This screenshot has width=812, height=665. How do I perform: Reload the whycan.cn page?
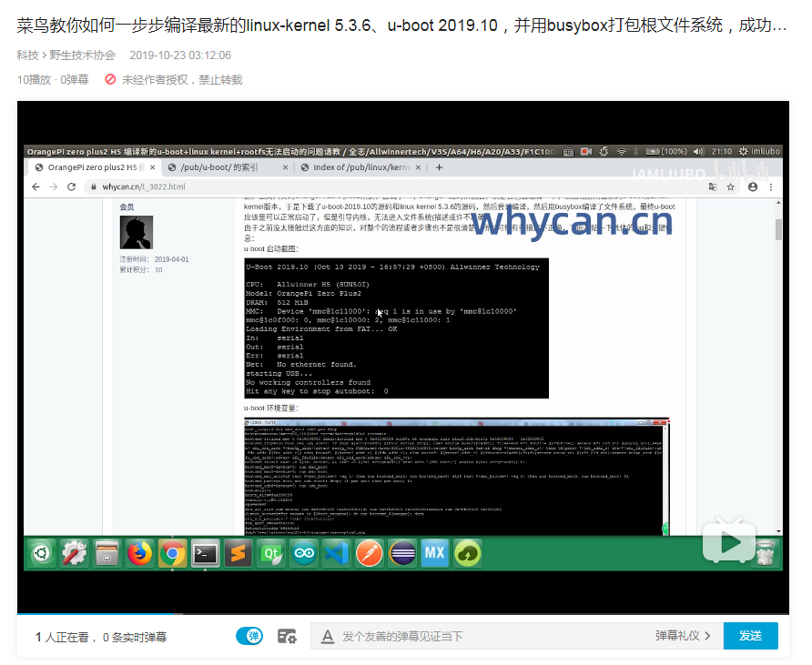tap(72, 186)
